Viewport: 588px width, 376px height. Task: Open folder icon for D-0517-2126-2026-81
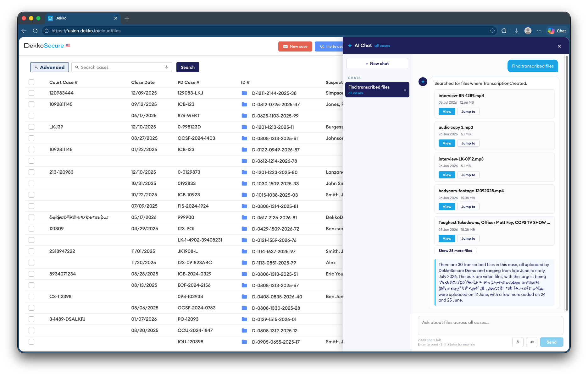244,217
